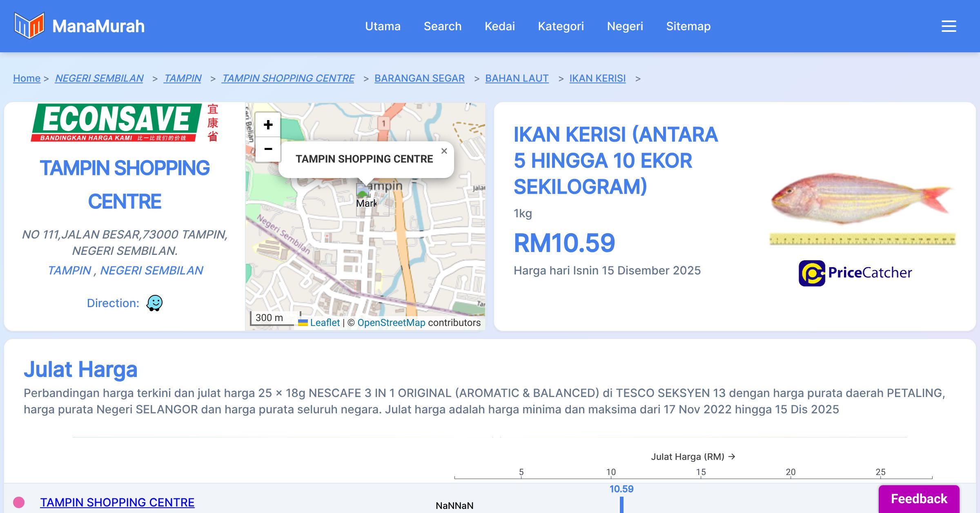This screenshot has height=513, width=980.
Task: Open the Sitemap nav link
Action: [688, 26]
